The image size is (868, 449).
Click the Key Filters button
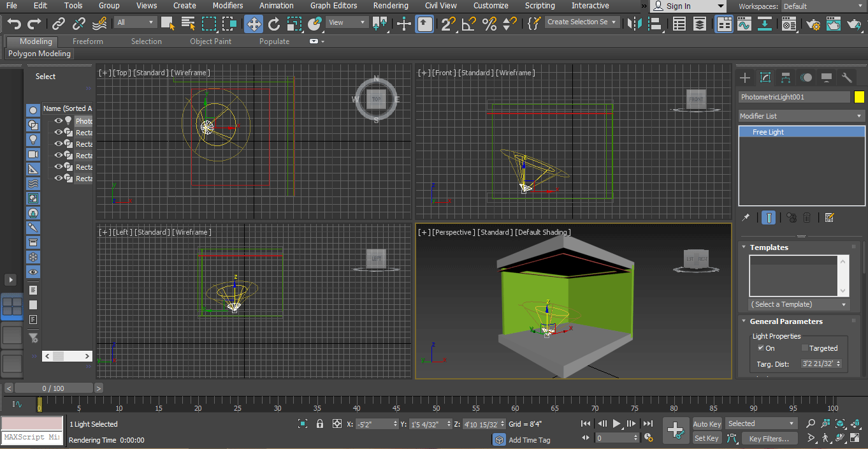coord(769,439)
